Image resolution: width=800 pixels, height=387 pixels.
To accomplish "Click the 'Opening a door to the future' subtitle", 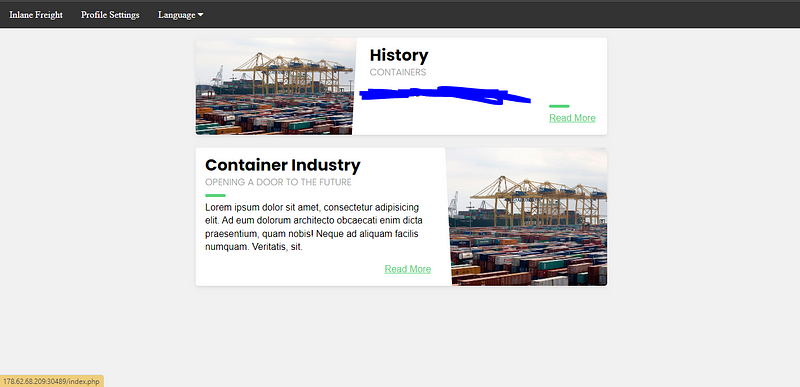I will pos(278,183).
